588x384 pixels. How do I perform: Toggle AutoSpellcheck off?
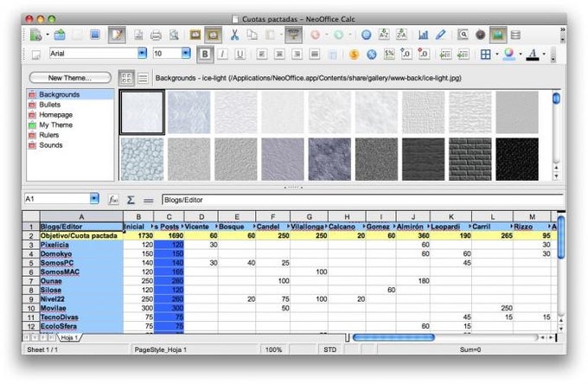coord(213,35)
